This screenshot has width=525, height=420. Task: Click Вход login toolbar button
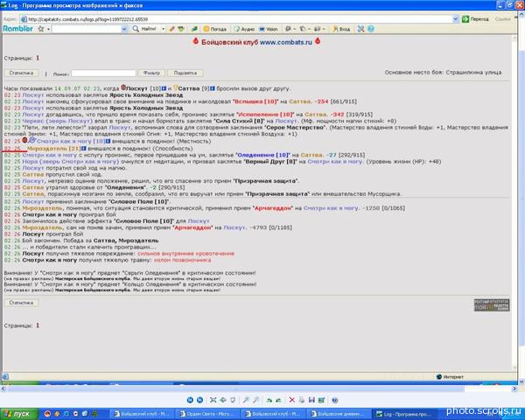tap(341, 29)
